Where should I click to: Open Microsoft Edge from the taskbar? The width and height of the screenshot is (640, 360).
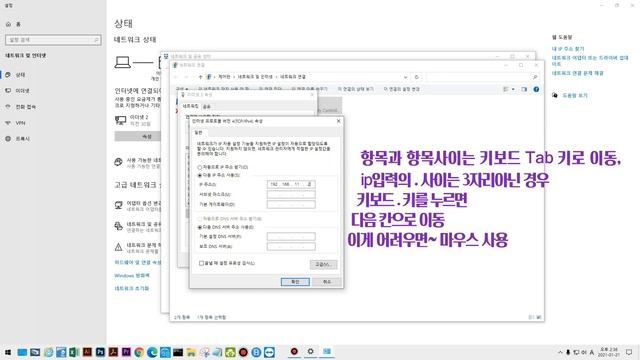[x=152, y=352]
